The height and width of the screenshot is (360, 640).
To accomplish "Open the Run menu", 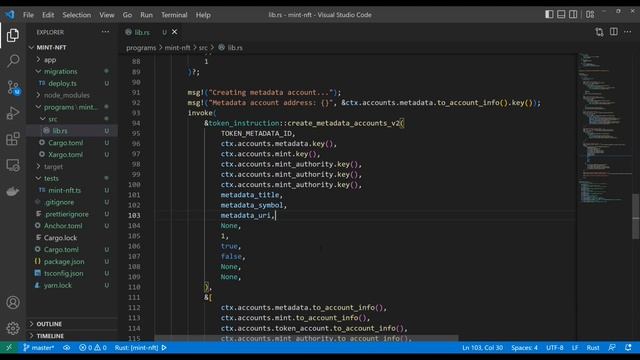I will [x=147, y=15].
